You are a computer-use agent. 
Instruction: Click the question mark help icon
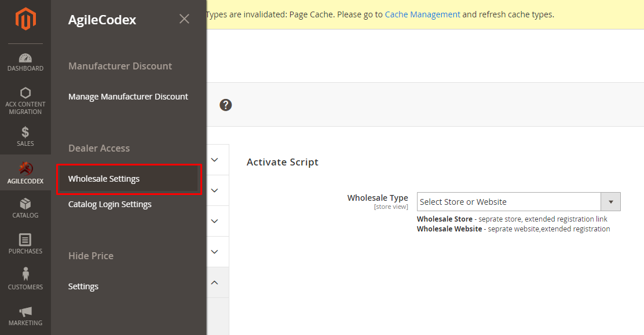tap(225, 105)
